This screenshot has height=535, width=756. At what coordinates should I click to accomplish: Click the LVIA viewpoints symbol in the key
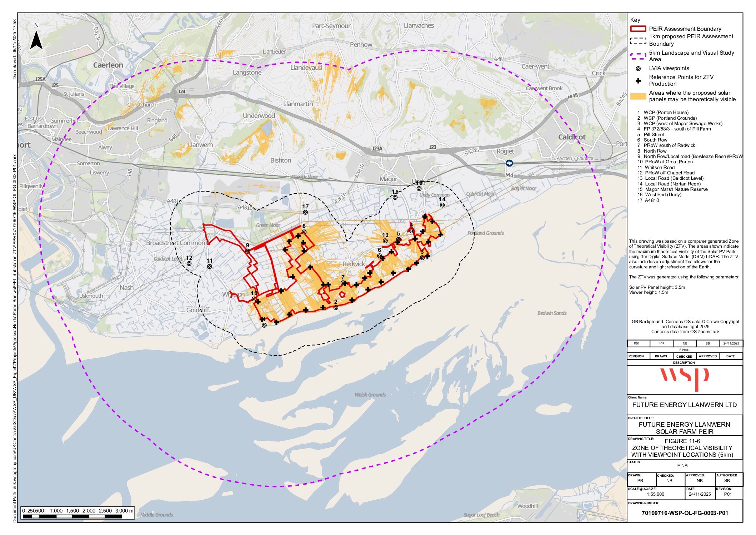638,69
